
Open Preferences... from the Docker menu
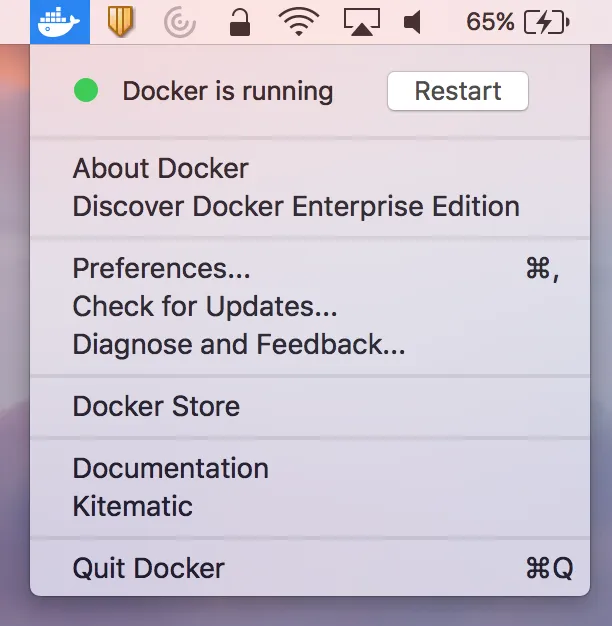coord(310,268)
